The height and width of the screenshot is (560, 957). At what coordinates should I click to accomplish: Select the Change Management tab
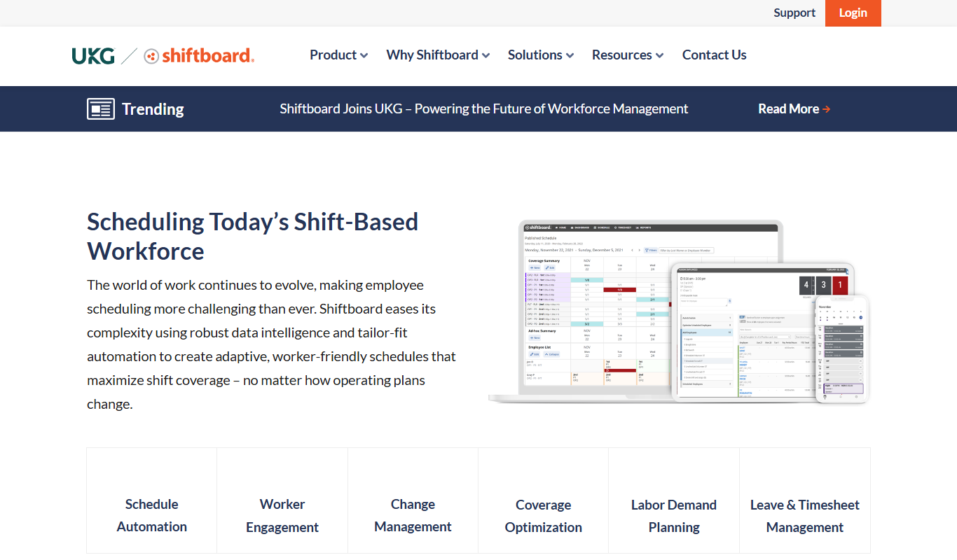[413, 500]
